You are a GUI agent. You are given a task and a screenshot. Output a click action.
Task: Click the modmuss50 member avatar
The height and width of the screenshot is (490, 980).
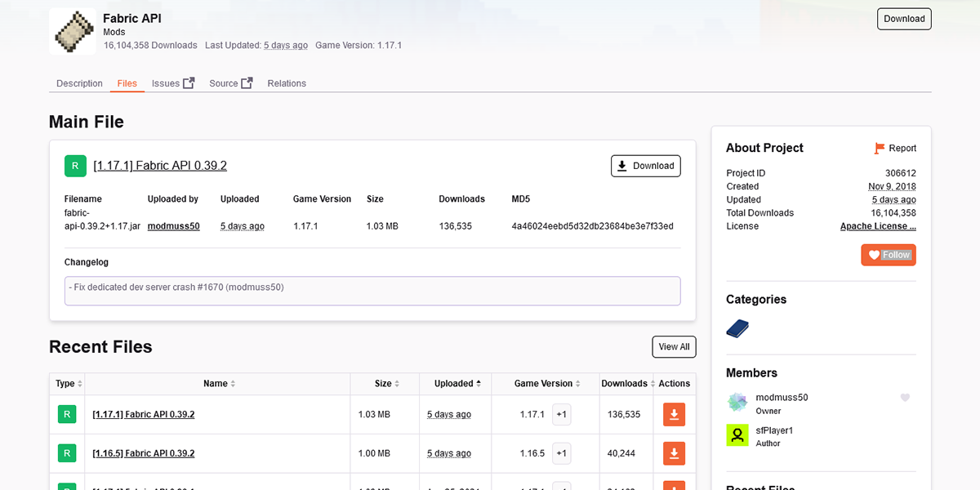737,402
